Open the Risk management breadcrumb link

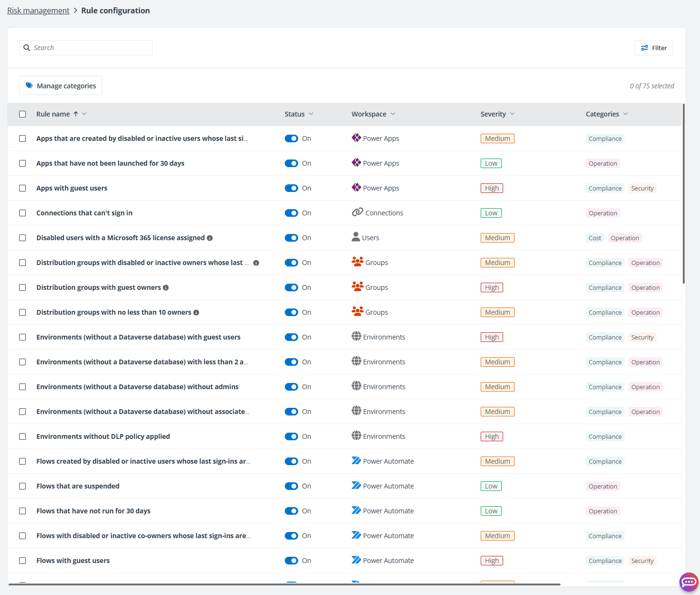click(38, 10)
